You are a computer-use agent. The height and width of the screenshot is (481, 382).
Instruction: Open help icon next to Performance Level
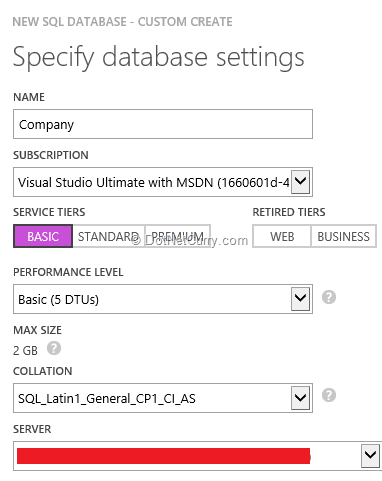[x=329, y=297]
